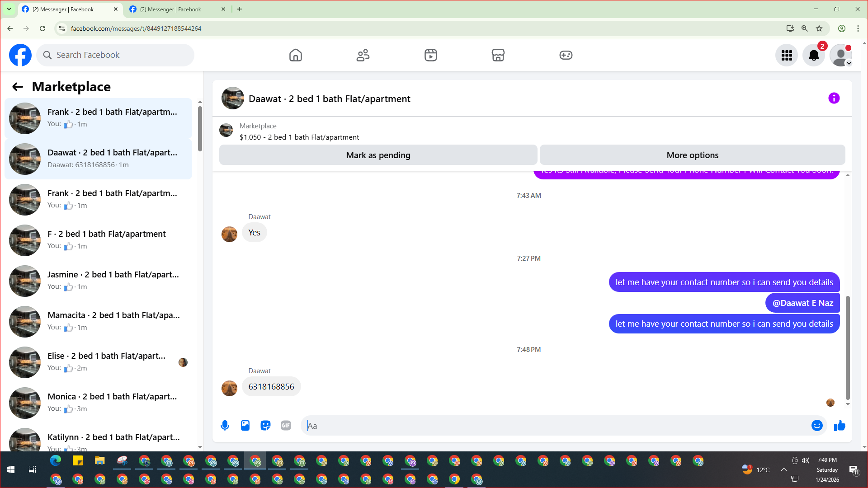Click the voice clip microphone icon
The width and height of the screenshot is (868, 488).
pos(225,426)
